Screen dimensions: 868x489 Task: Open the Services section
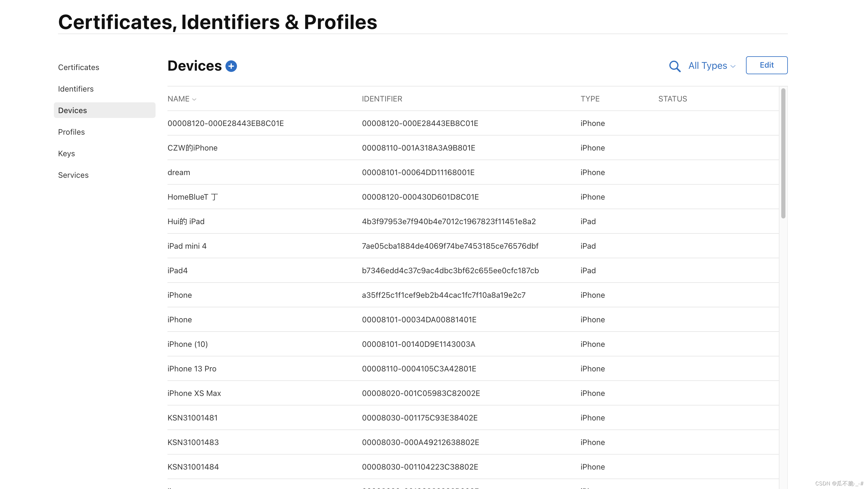(x=73, y=175)
